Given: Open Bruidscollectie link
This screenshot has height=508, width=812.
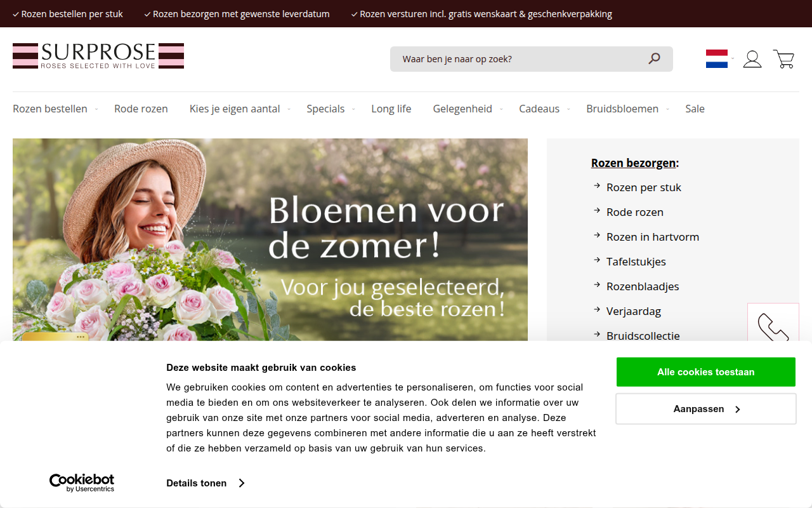Looking at the screenshot, I should 643,336.
